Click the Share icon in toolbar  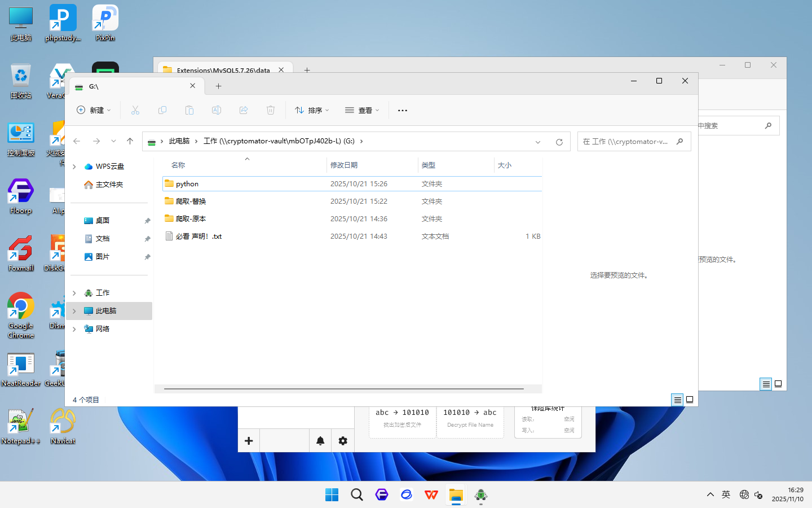[244, 111]
